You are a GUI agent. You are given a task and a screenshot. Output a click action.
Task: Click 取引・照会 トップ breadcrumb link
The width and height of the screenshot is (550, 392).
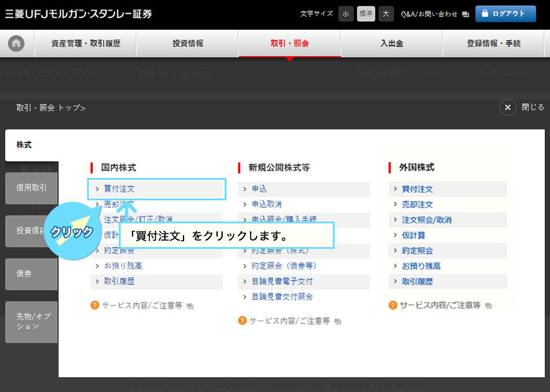(51, 108)
